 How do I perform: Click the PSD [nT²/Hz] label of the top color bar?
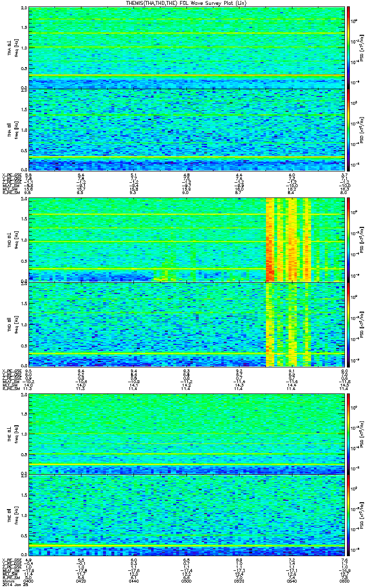(x=362, y=48)
